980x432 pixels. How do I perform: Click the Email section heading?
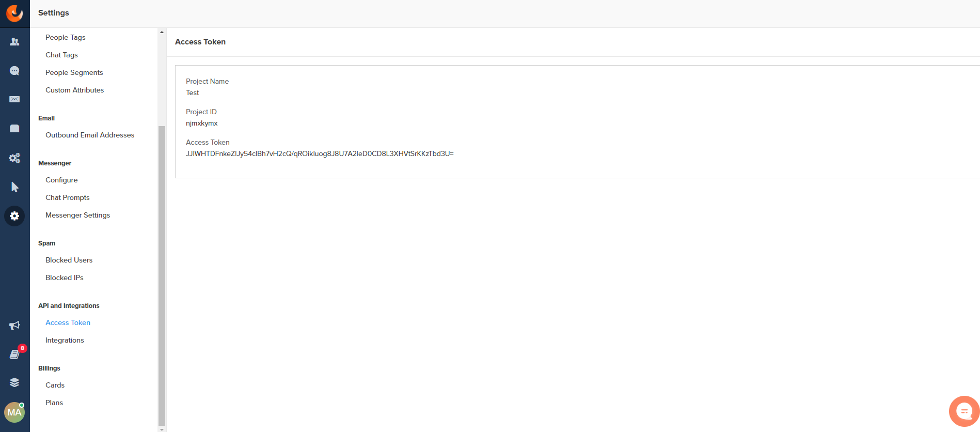[x=46, y=118]
